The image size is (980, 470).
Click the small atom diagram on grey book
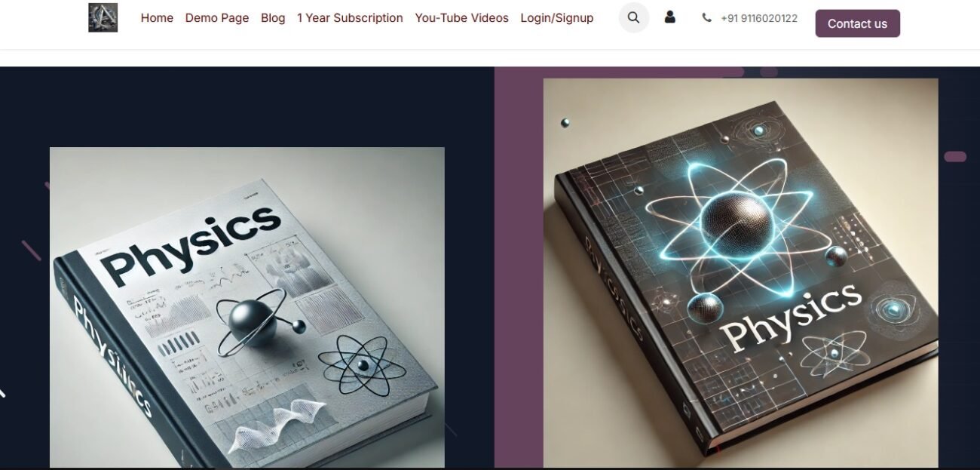point(362,366)
